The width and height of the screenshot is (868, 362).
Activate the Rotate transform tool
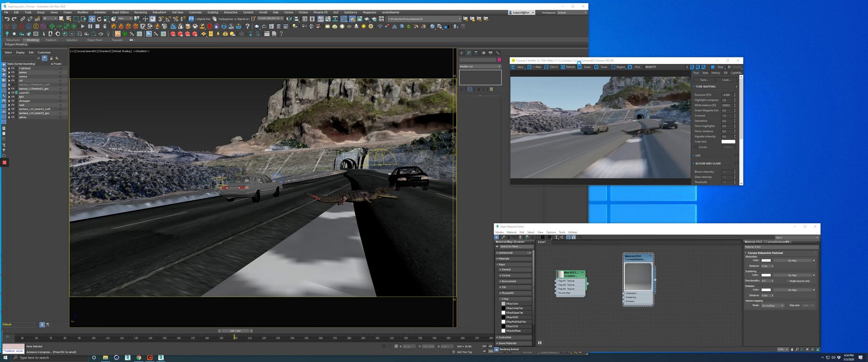tap(99, 19)
